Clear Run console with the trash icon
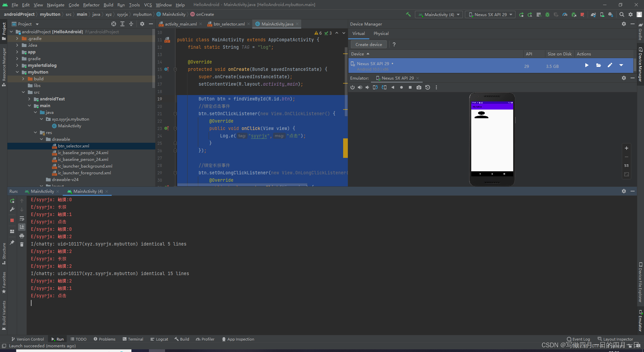The height and width of the screenshot is (352, 644). 22,245
